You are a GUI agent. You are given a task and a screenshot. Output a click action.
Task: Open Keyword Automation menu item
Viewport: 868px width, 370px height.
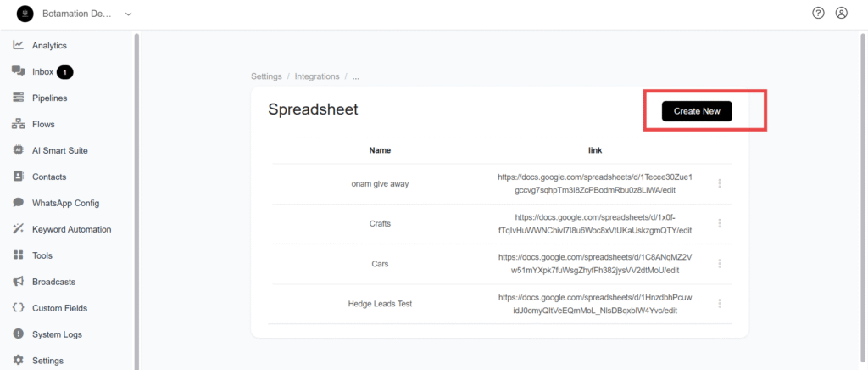(x=71, y=229)
